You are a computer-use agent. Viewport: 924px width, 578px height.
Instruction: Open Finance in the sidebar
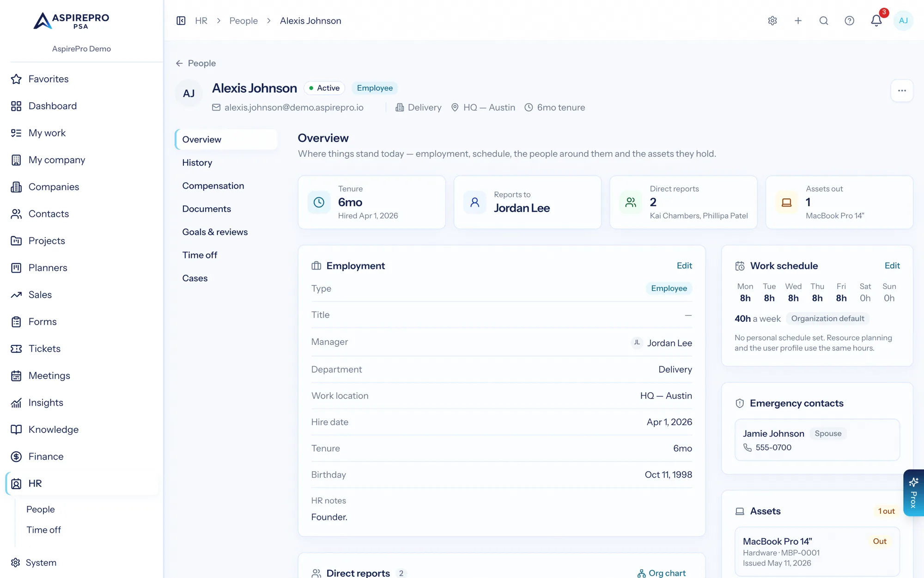pos(81,456)
